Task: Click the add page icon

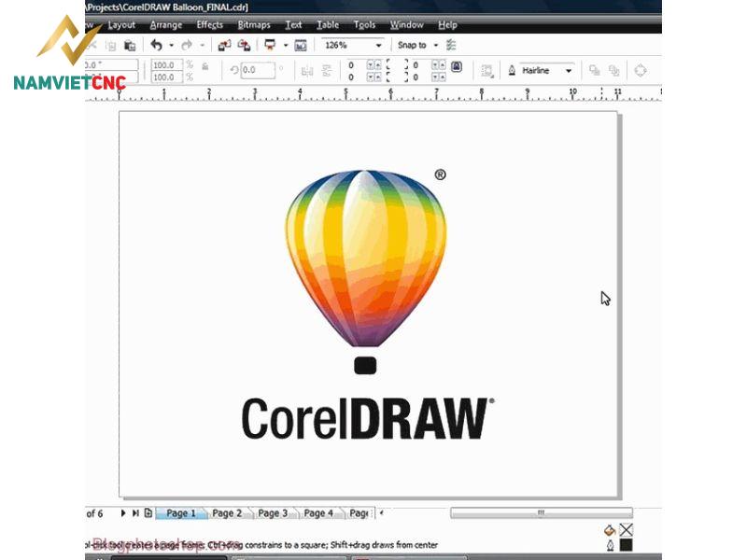Action: click(x=148, y=512)
